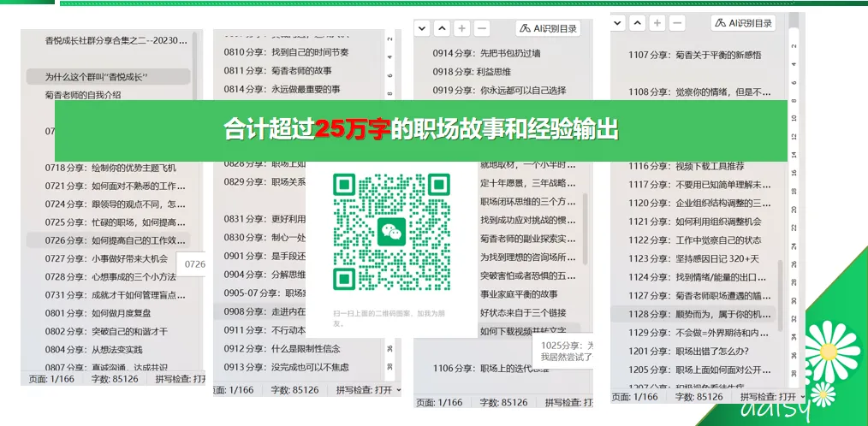Click the up chevron above 0914 分享
Screen dimensions: 868x426
(x=441, y=28)
